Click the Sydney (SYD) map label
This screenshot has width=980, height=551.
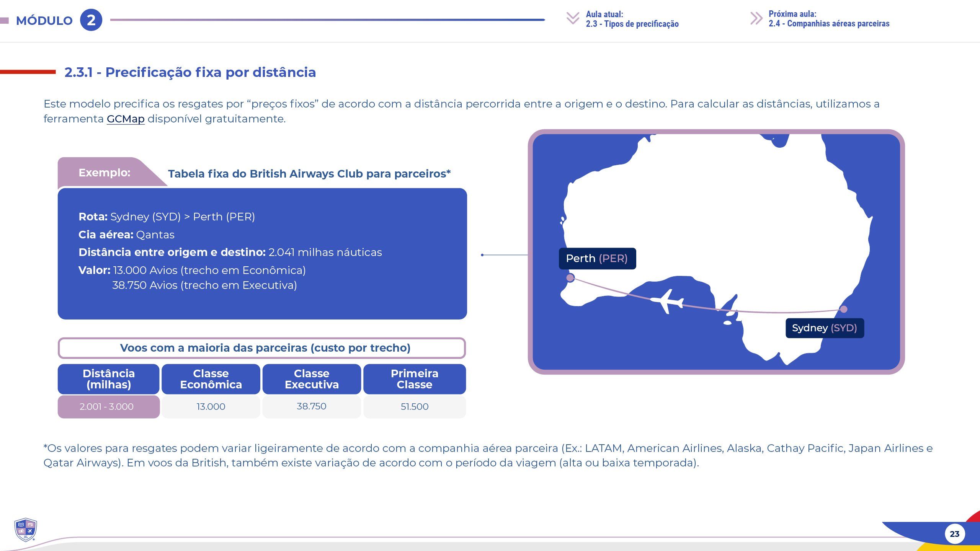(x=824, y=328)
